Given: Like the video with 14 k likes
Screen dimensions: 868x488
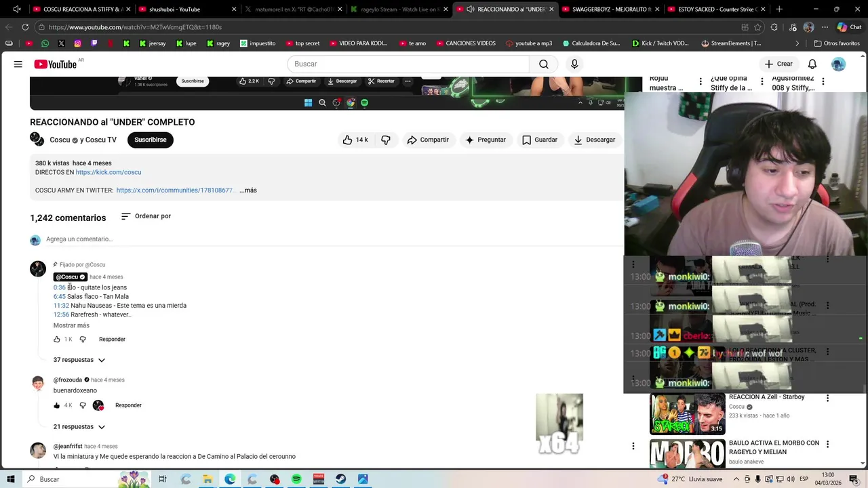Looking at the screenshot, I should coord(355,140).
